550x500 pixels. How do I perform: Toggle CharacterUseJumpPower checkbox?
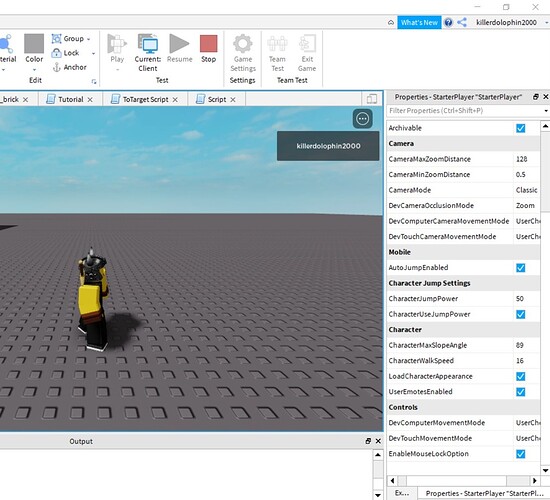521,314
